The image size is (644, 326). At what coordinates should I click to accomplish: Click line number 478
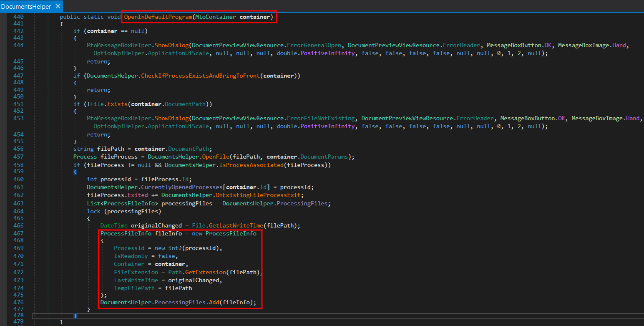click(19, 315)
